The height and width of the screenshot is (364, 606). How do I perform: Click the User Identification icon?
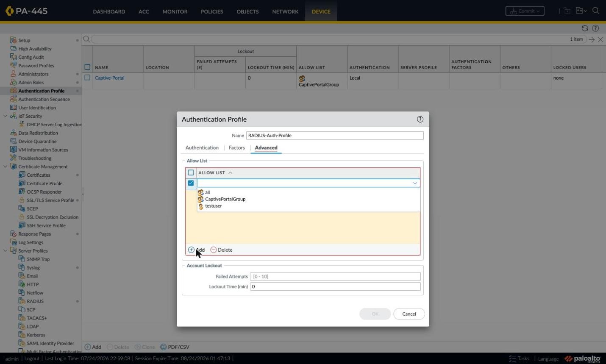click(x=13, y=108)
